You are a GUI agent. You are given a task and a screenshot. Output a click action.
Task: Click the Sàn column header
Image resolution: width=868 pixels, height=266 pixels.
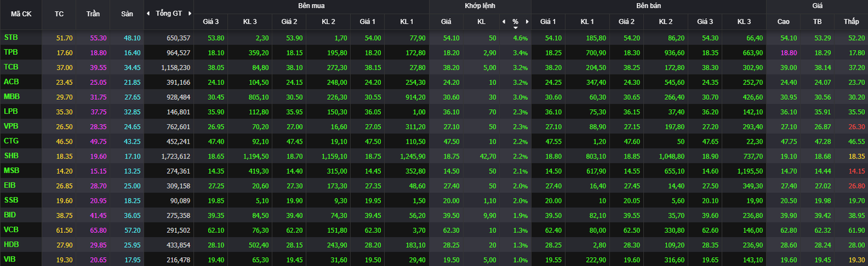(132, 13)
